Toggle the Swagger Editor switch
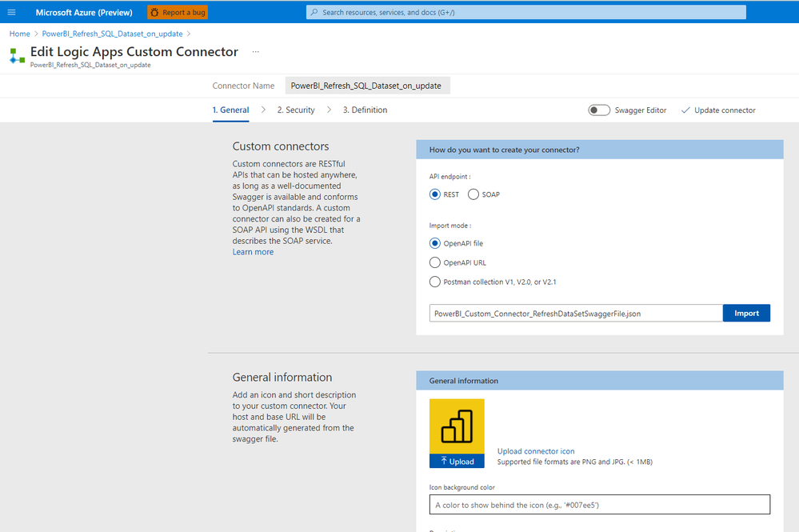799x532 pixels. pos(599,110)
